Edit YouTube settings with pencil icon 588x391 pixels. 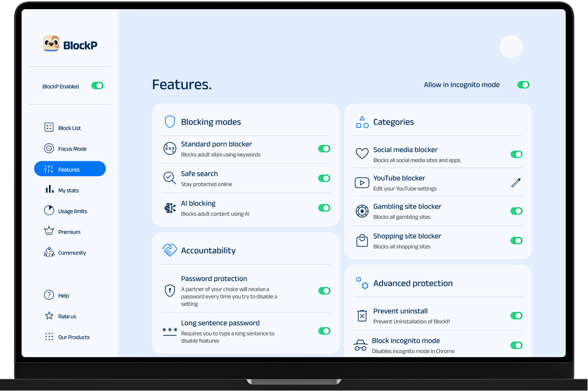click(x=516, y=183)
